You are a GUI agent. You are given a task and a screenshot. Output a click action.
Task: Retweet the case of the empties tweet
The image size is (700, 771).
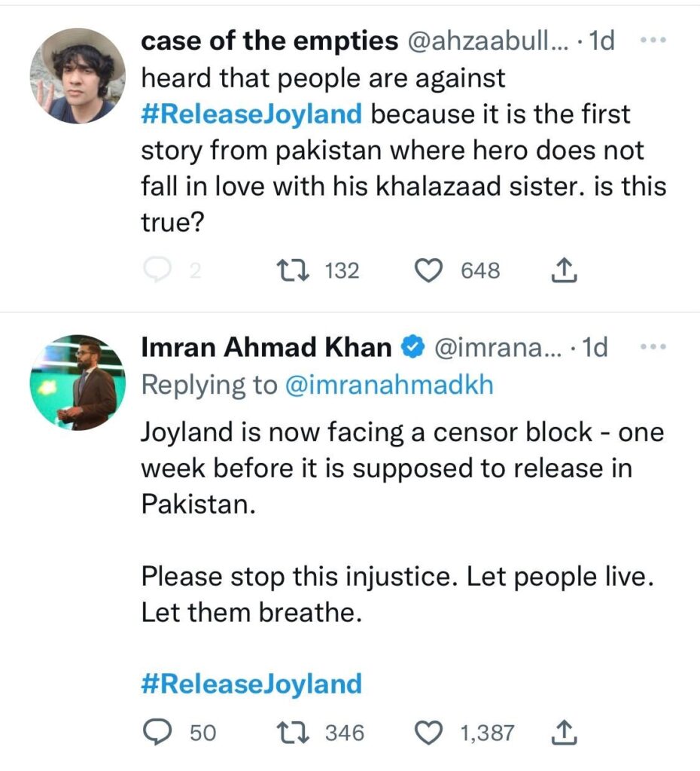[293, 270]
